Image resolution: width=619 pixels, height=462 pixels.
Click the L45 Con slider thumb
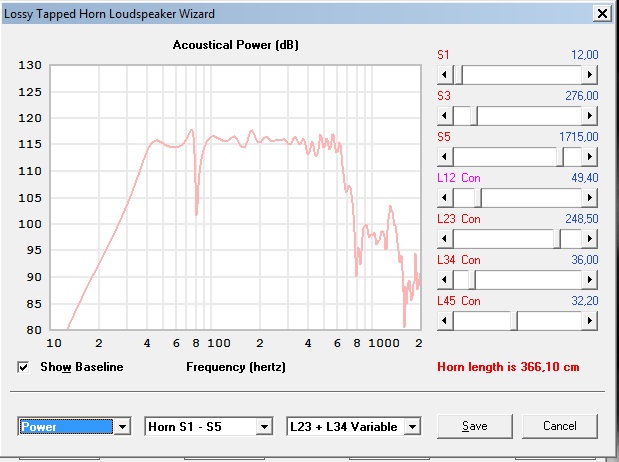[x=514, y=321]
